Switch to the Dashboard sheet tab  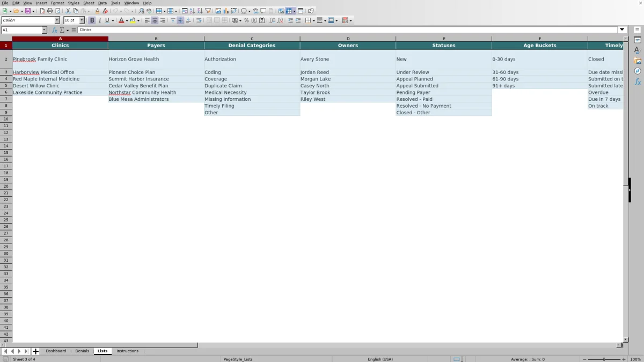pos(56,351)
